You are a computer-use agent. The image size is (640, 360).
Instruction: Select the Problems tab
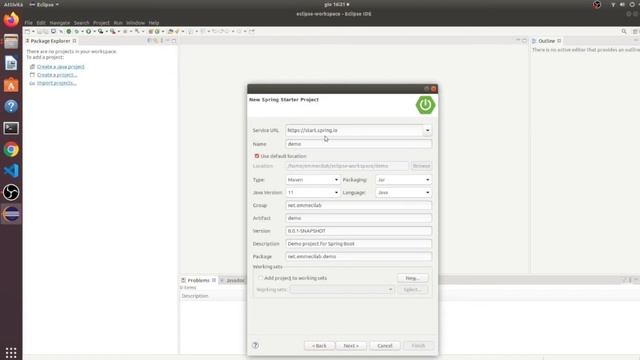click(x=198, y=280)
